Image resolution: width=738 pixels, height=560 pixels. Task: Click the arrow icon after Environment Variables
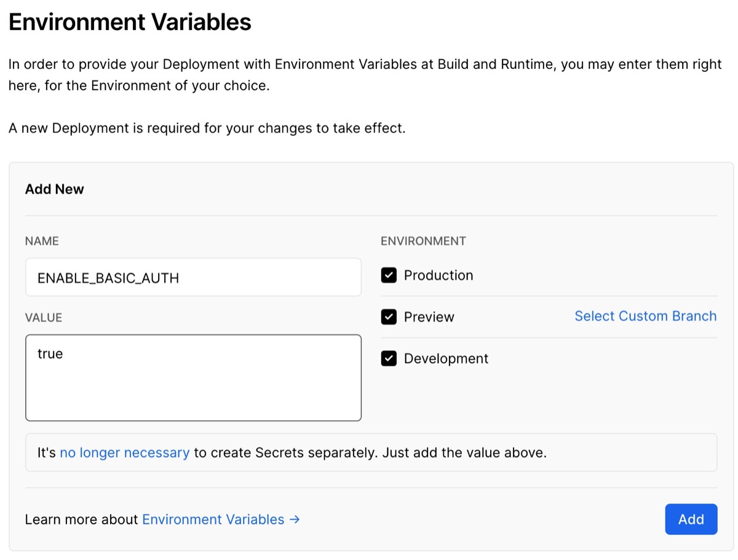(x=294, y=519)
